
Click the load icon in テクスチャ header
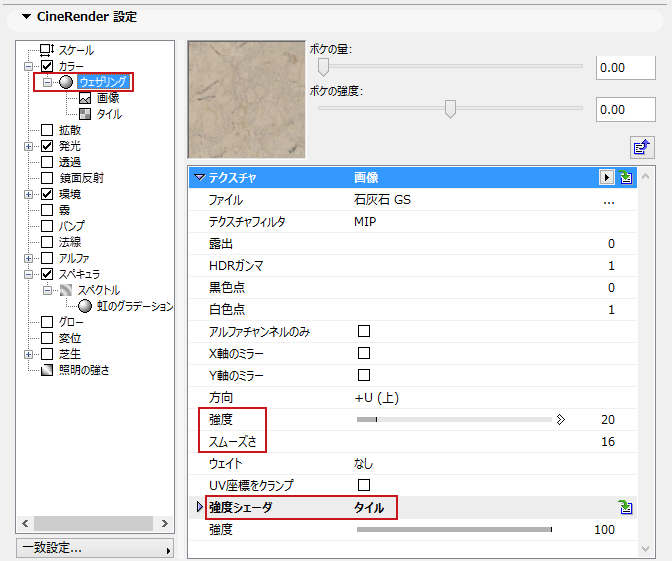click(x=626, y=177)
